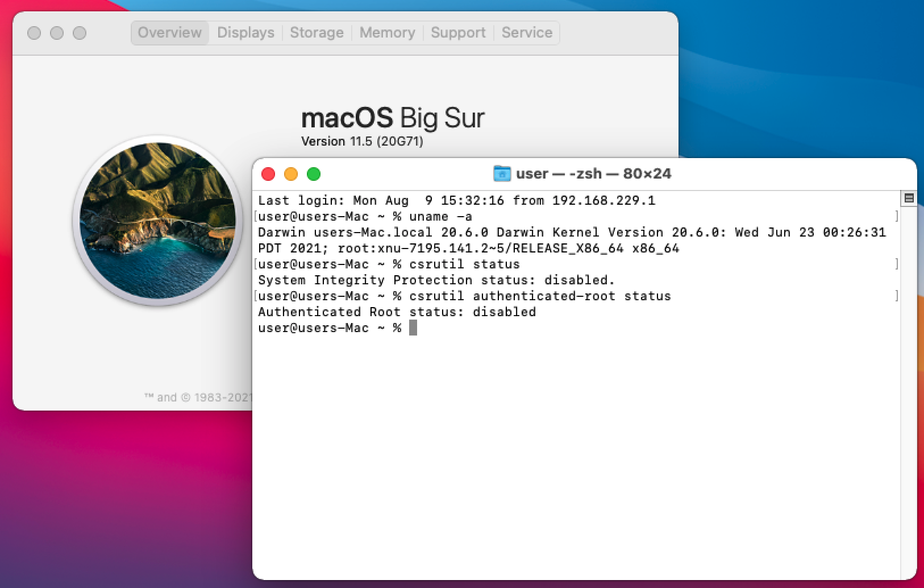Click the About This Mac close button
This screenshot has height=588, width=924.
point(34,33)
